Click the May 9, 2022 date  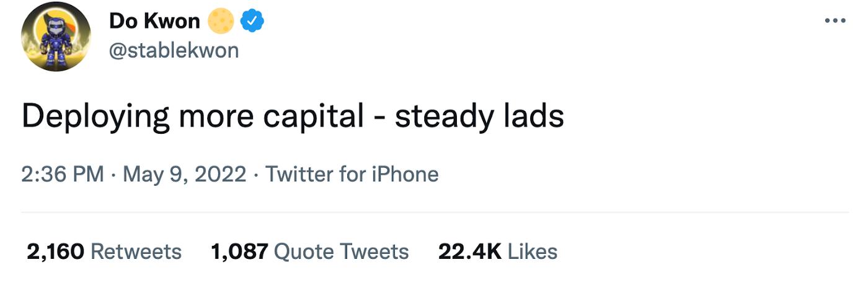[184, 174]
